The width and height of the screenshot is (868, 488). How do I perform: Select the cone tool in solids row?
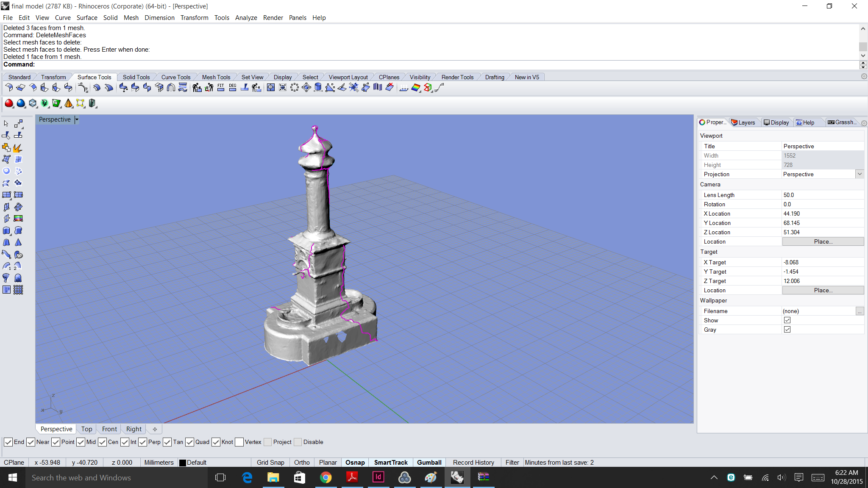[69, 103]
